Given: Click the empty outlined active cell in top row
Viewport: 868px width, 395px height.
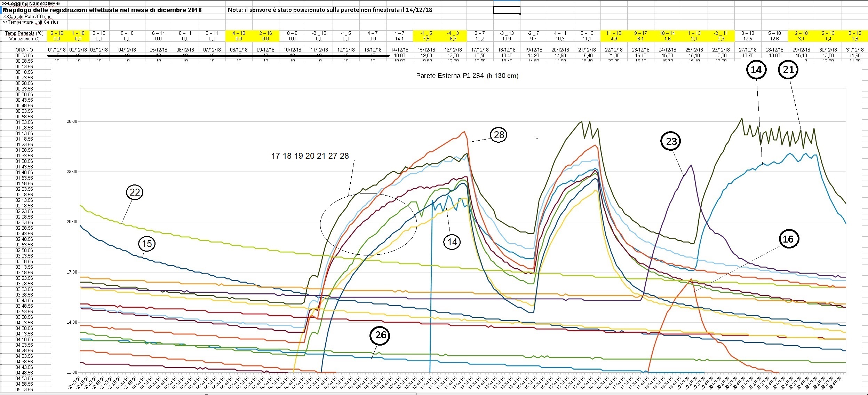Looking at the screenshot, I should (x=507, y=10).
